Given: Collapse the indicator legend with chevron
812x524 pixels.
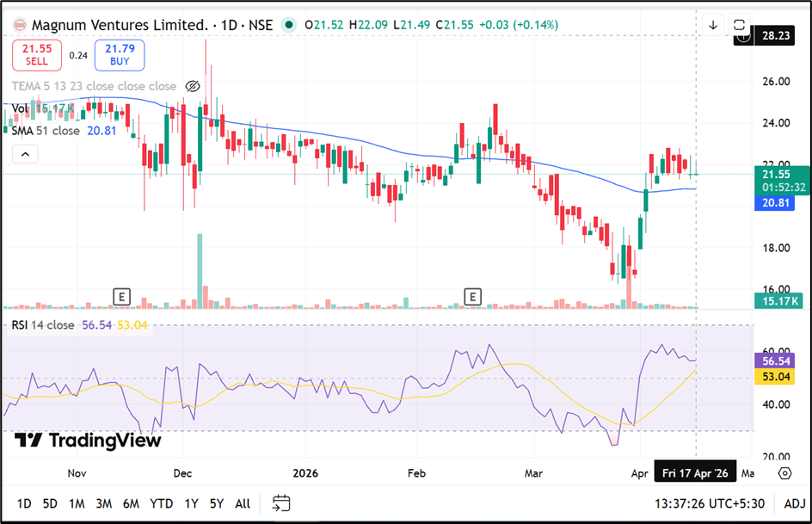Looking at the screenshot, I should tap(25, 154).
